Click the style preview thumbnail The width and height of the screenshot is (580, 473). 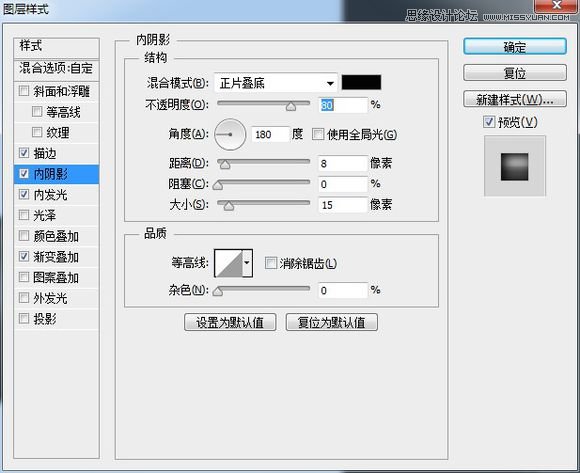(515, 166)
